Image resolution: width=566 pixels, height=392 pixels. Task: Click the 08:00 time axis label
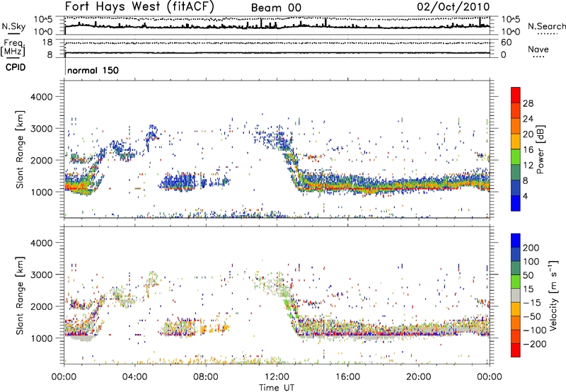click(206, 377)
